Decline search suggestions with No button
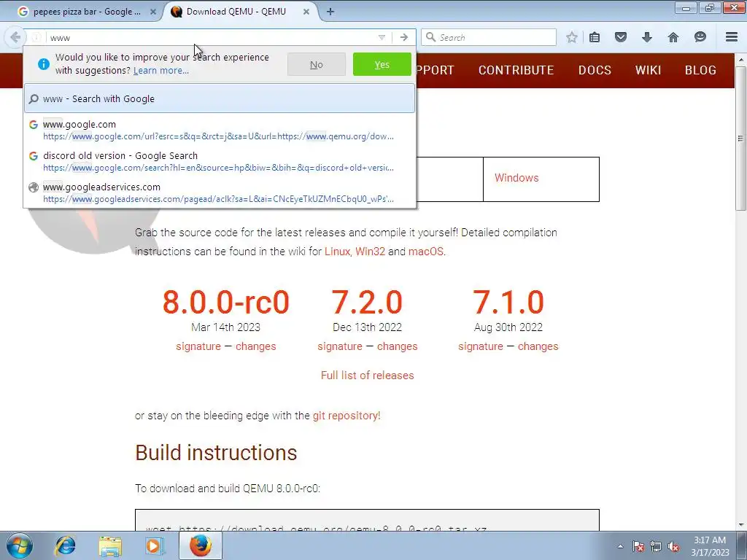 click(317, 64)
